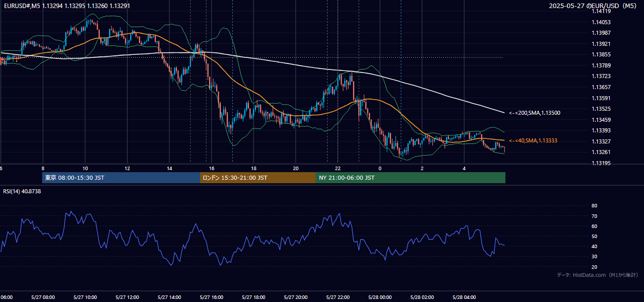This screenshot has height=302, width=644.
Task: Click price axis value 1.13921
Action: point(601,44)
